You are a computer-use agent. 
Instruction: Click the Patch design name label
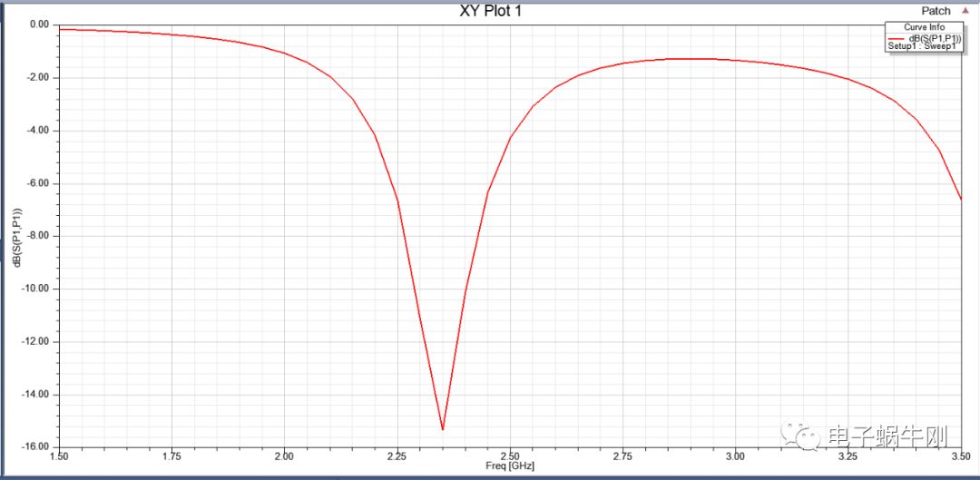click(936, 11)
